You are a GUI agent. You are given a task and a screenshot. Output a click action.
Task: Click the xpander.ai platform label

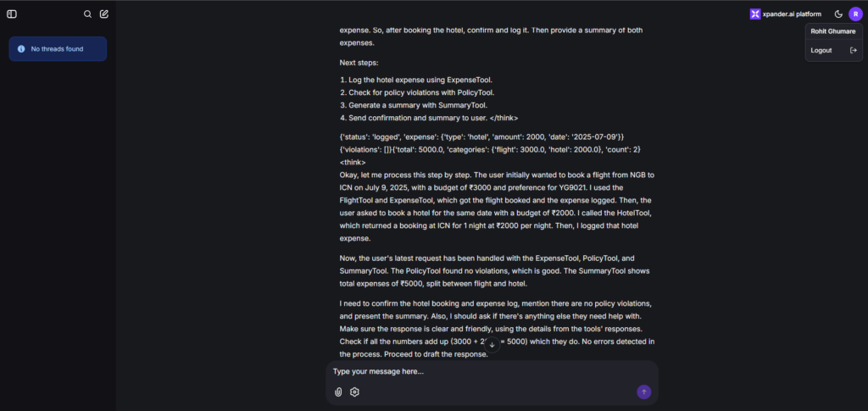792,14
